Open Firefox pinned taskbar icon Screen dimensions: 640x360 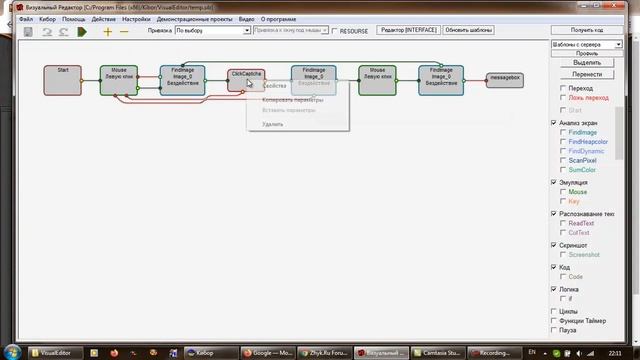click(x=114, y=353)
